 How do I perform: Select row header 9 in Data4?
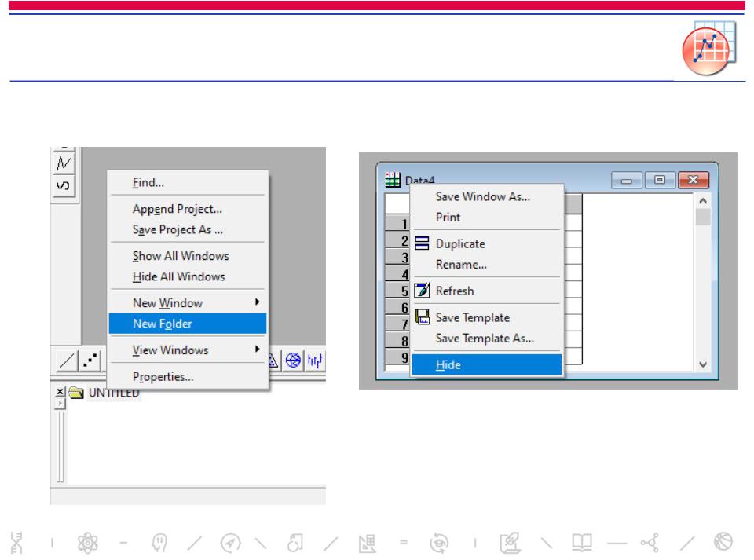(397, 357)
